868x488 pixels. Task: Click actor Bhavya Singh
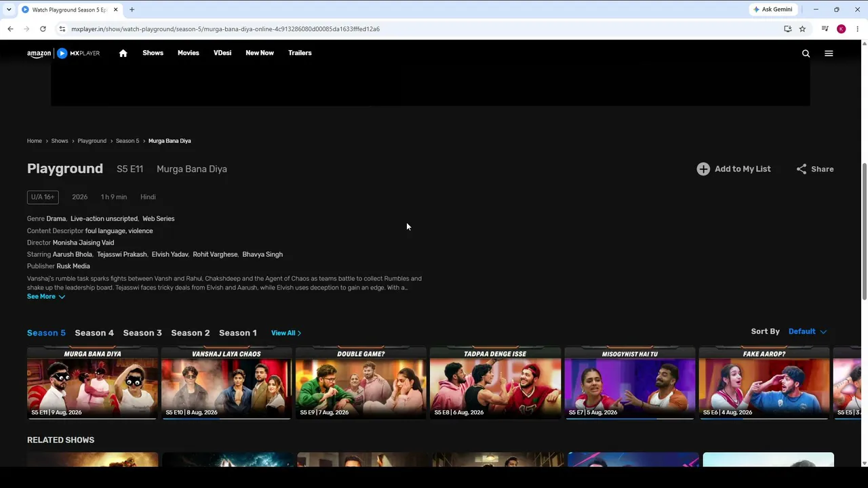click(262, 254)
